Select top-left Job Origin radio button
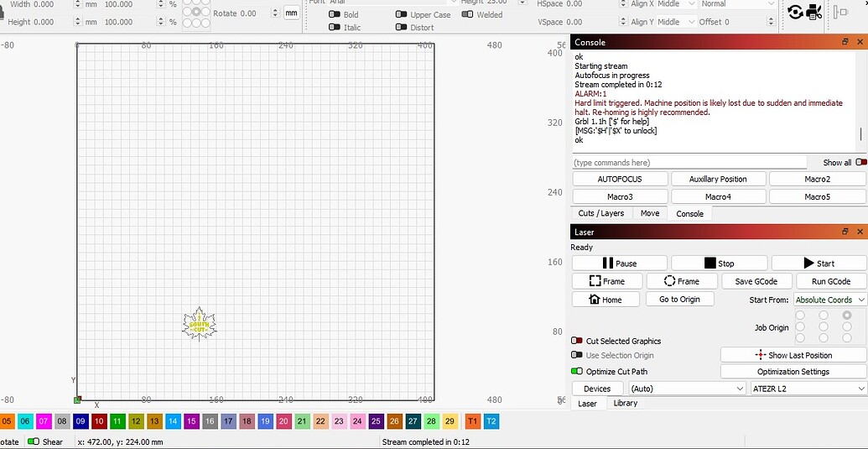This screenshot has height=449, width=868. (x=800, y=315)
